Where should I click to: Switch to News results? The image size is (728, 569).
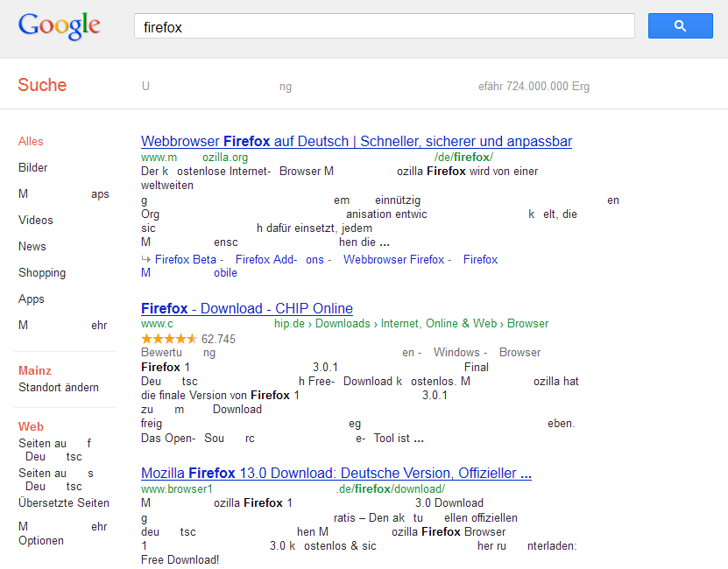[x=32, y=246]
